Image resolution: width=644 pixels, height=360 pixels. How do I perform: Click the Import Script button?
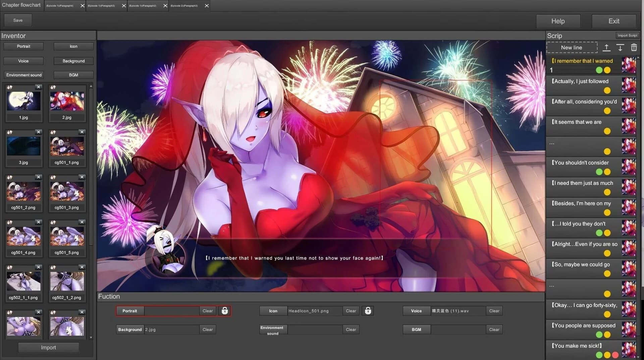pos(628,35)
